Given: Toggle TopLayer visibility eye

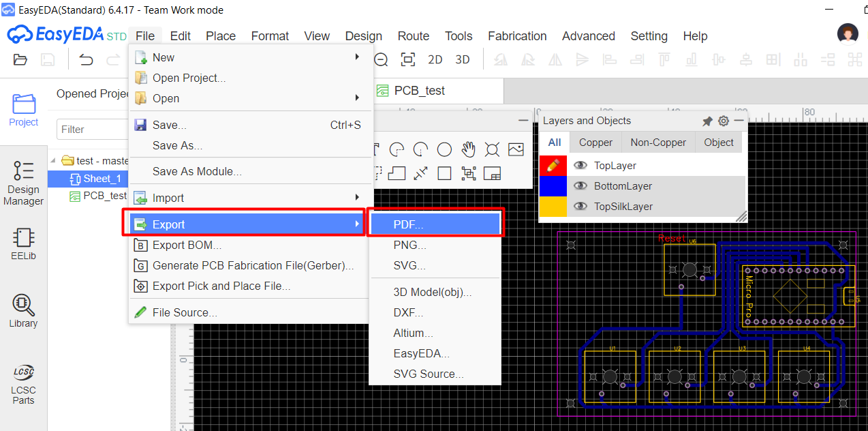Looking at the screenshot, I should [x=580, y=166].
